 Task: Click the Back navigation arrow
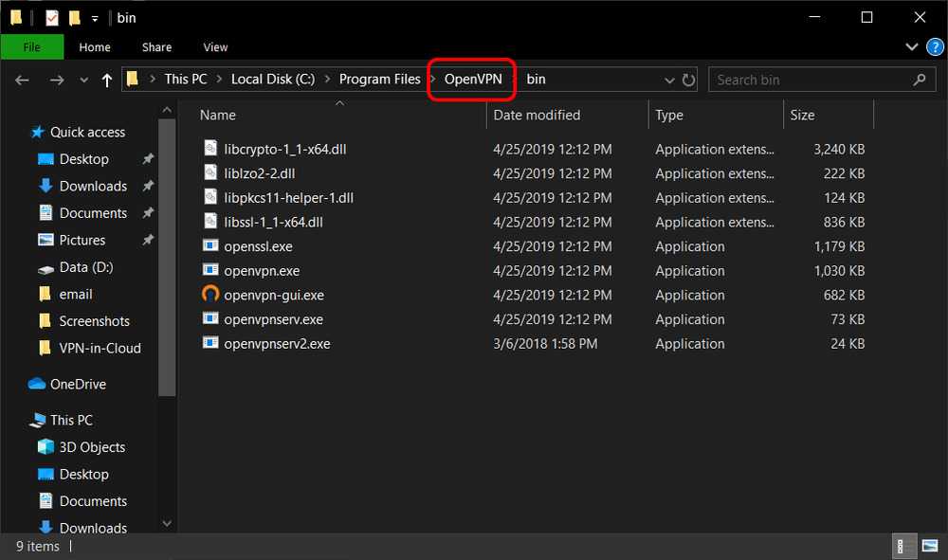coord(23,81)
